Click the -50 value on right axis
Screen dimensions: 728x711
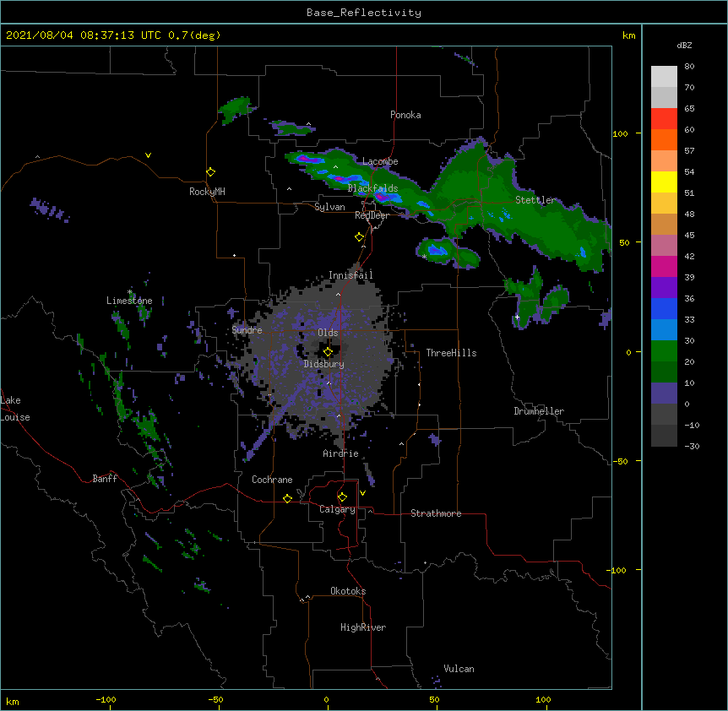(x=620, y=461)
